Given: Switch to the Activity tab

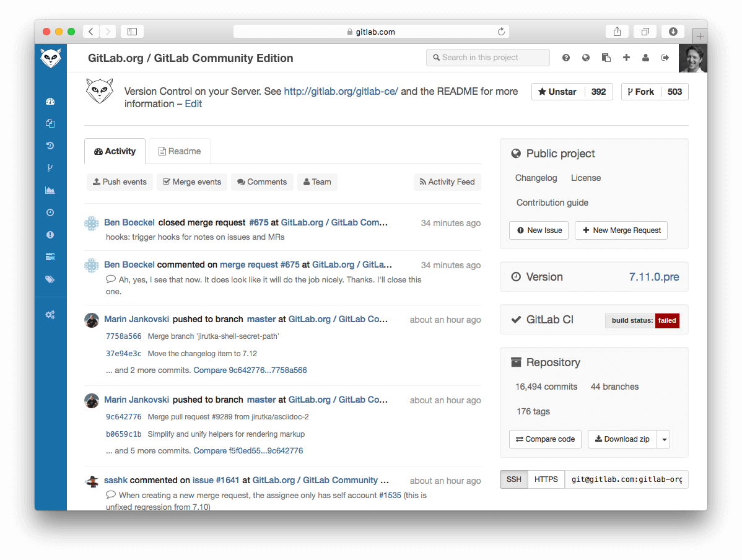Looking at the screenshot, I should pyautogui.click(x=115, y=151).
